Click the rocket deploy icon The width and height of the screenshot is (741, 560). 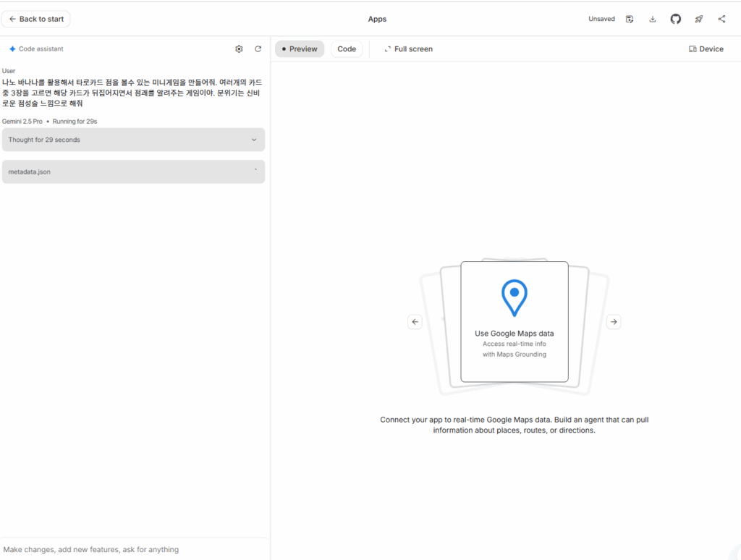tap(699, 20)
